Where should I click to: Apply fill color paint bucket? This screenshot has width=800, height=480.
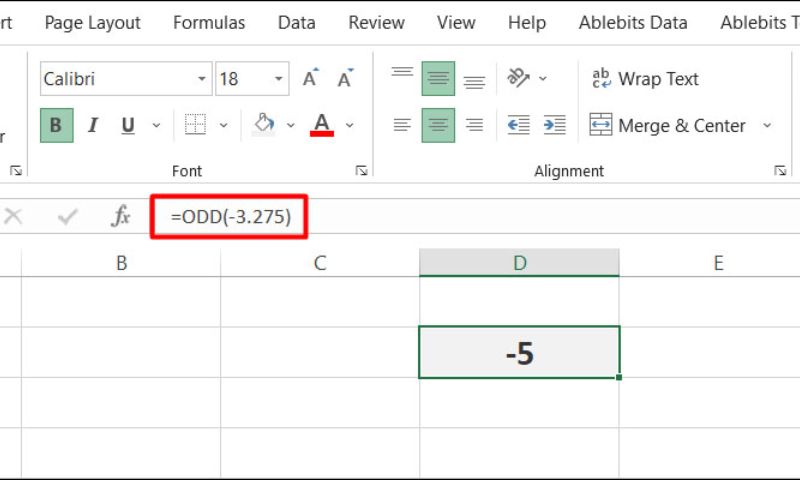[x=264, y=125]
